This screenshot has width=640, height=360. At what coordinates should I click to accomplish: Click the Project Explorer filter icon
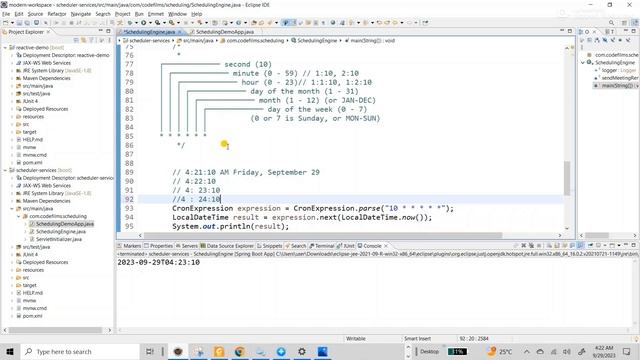click(x=92, y=40)
